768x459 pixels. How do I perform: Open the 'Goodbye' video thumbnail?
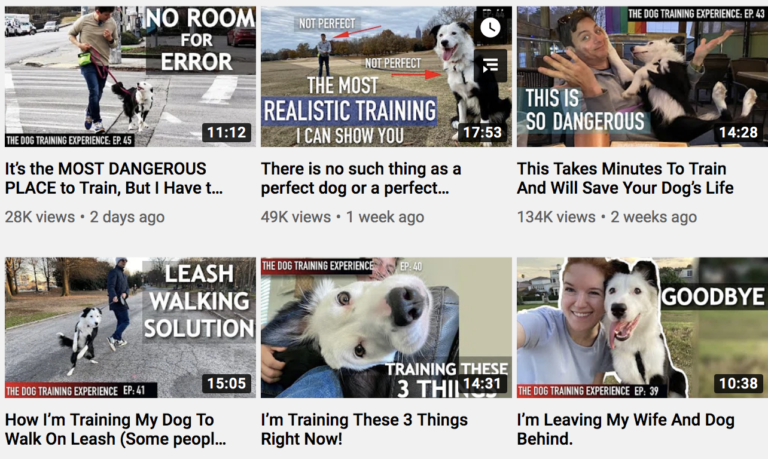click(642, 328)
